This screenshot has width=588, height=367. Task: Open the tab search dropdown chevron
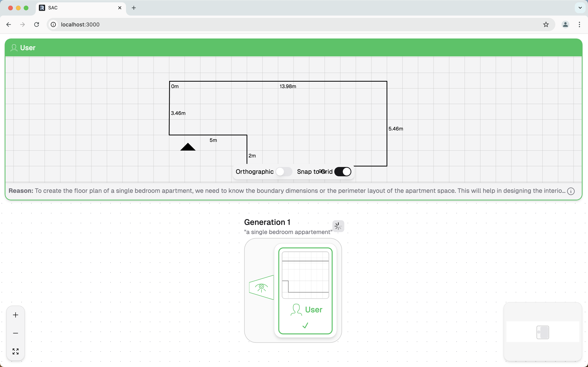pyautogui.click(x=580, y=8)
